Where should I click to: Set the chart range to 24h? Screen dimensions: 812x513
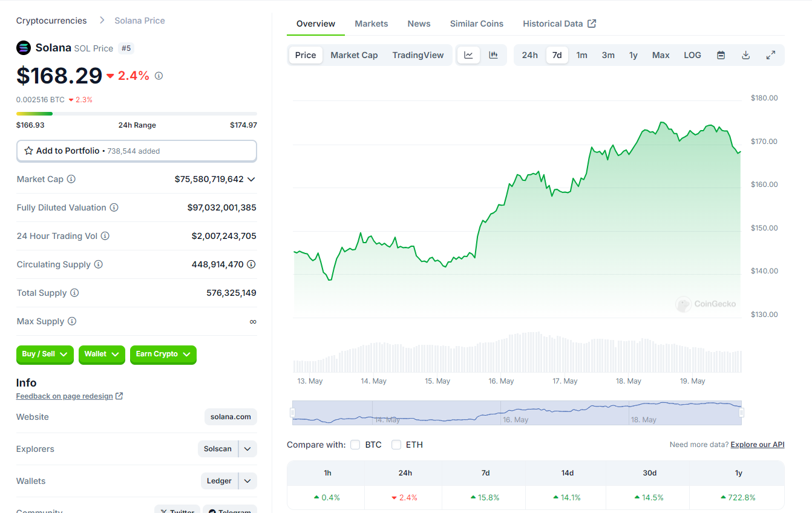click(x=530, y=55)
